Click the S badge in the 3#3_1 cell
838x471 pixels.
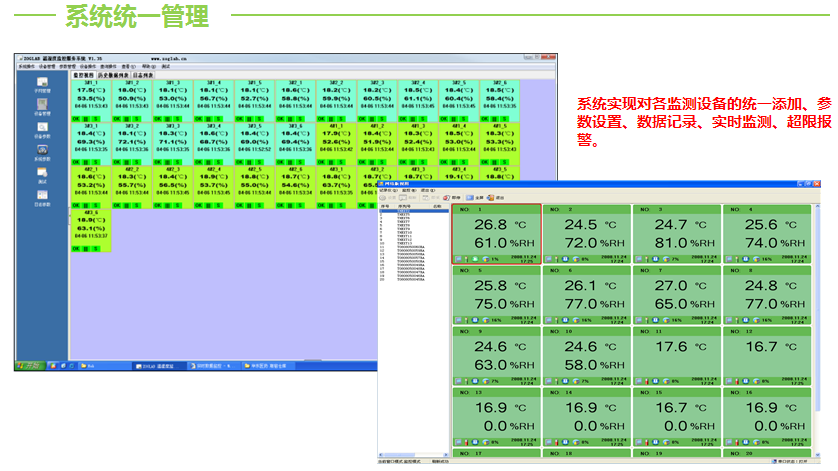point(96,162)
